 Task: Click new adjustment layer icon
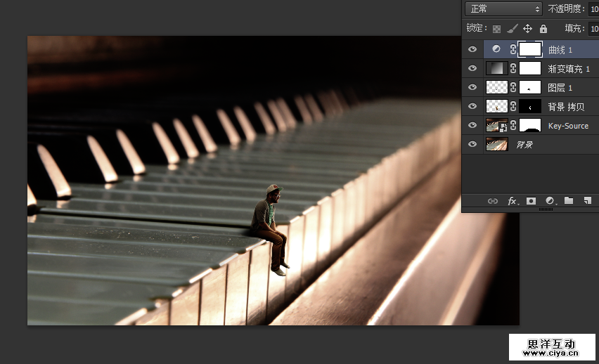(x=550, y=201)
